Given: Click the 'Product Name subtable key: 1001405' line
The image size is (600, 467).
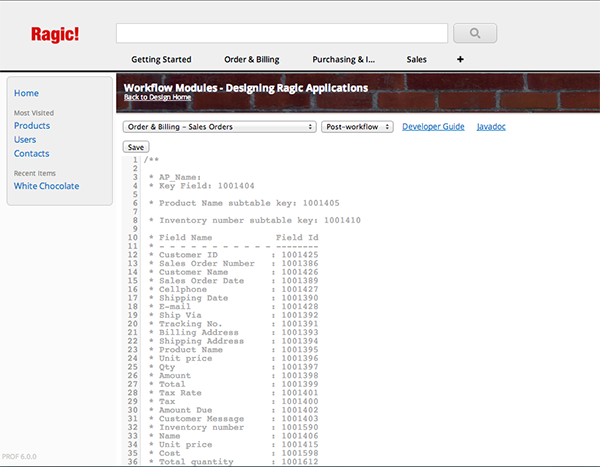Looking at the screenshot, I should click(244, 203).
